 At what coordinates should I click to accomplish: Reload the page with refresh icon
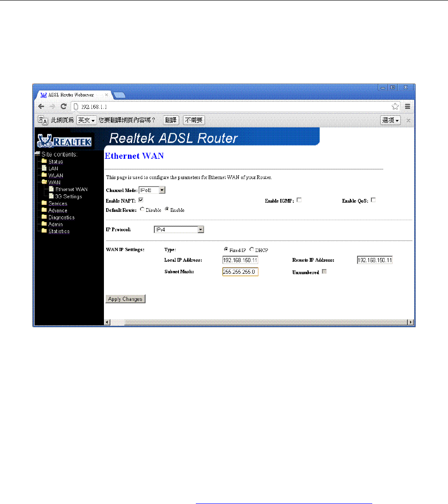pos(64,107)
